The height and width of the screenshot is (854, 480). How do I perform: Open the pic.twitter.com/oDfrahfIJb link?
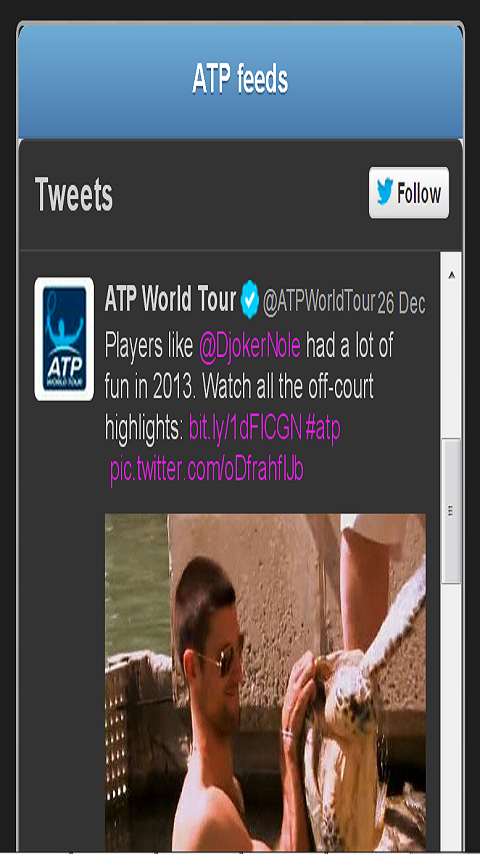coord(206,469)
